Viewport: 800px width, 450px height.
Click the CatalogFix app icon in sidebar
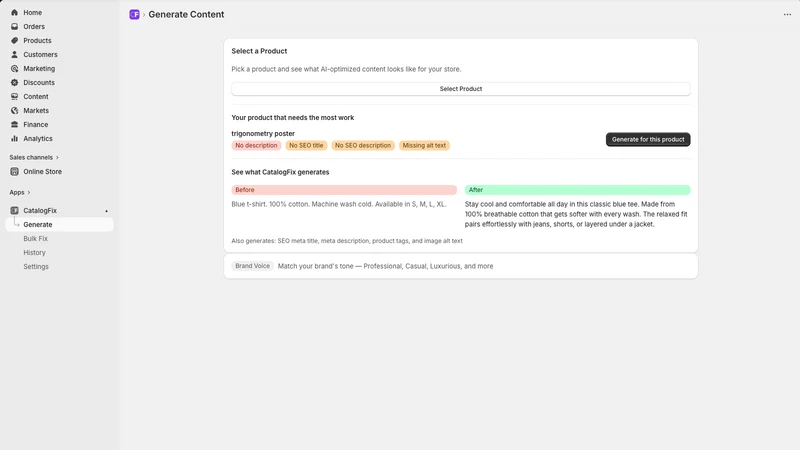point(14,210)
